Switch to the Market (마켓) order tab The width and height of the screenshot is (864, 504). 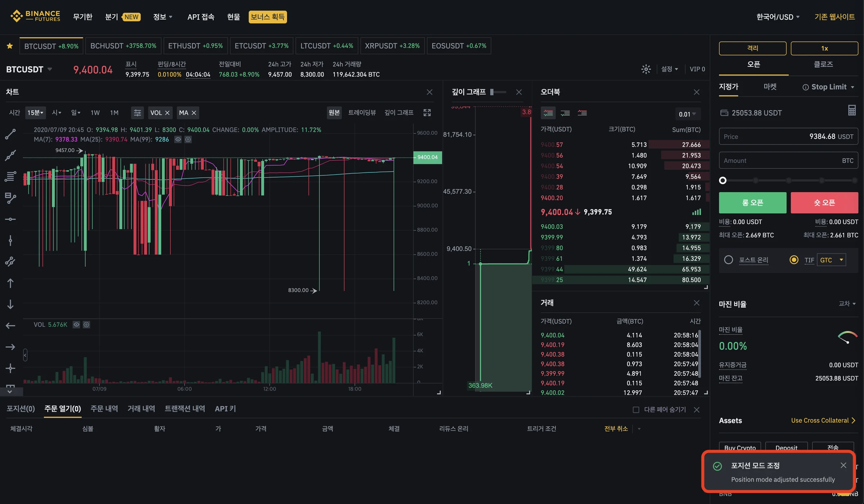click(770, 87)
